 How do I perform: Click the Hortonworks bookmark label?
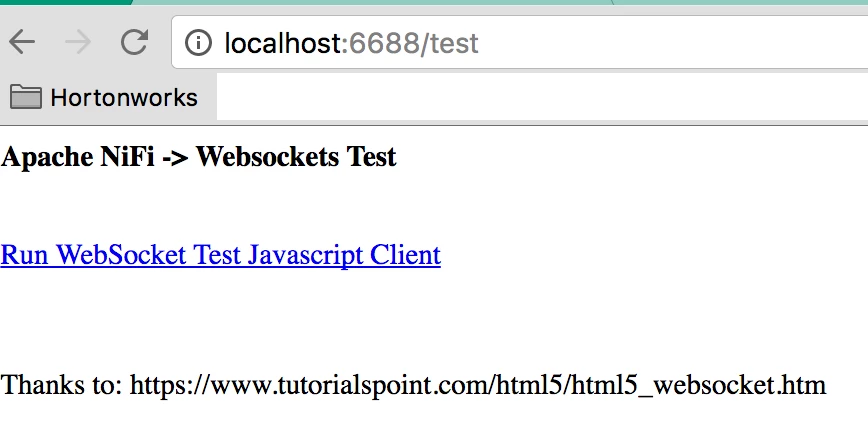coord(124,98)
